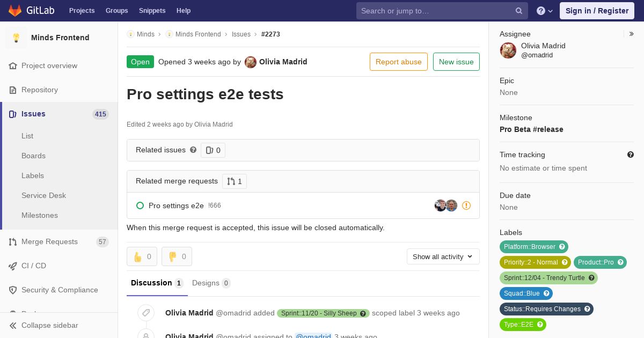Screen dimensions: 644x338
Task: Click the label tag icon in the activity feed
Action: [146, 313]
